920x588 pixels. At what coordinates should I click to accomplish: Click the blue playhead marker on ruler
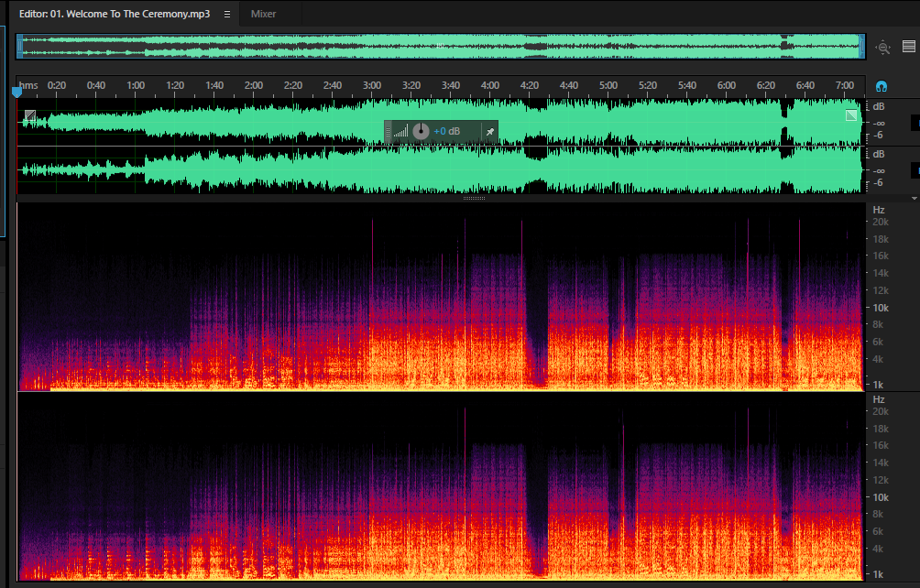pos(17,92)
